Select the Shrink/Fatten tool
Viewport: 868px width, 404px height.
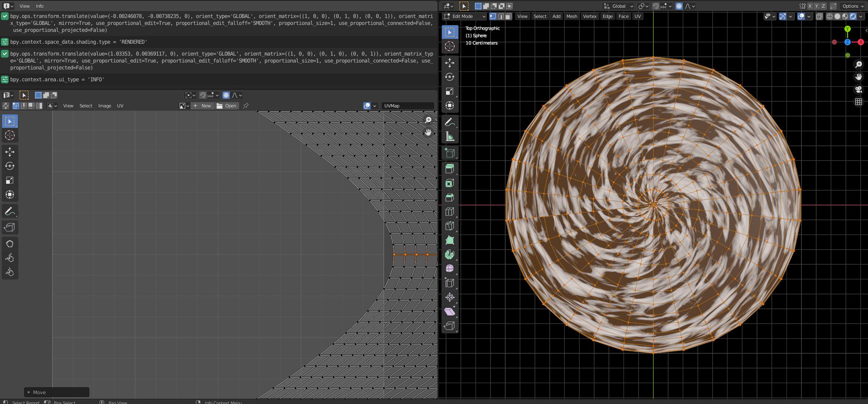pyautogui.click(x=449, y=297)
